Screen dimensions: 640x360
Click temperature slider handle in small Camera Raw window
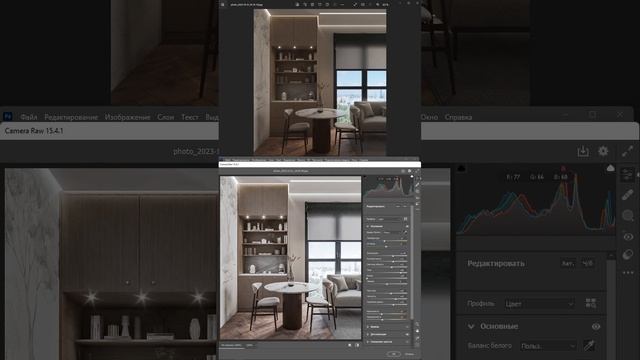point(384,241)
